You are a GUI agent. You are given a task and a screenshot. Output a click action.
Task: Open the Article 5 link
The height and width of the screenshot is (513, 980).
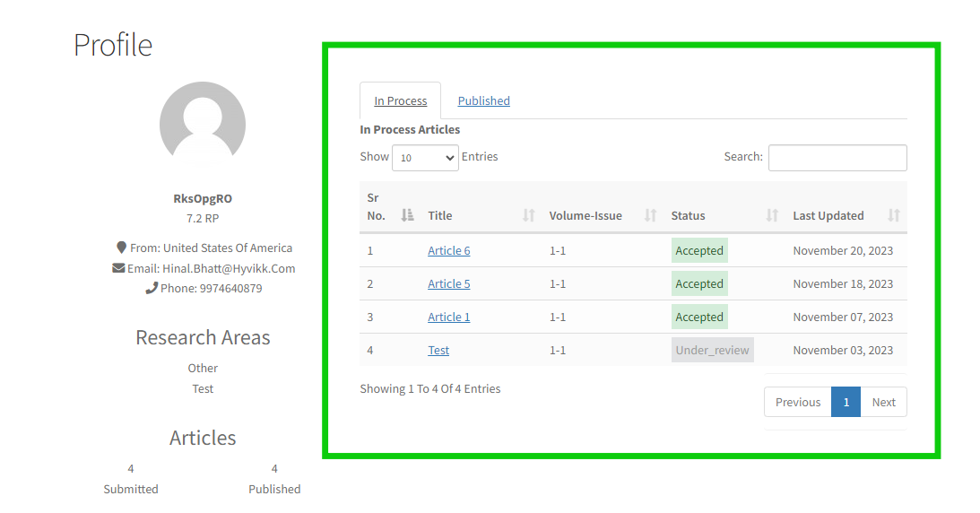[448, 284]
